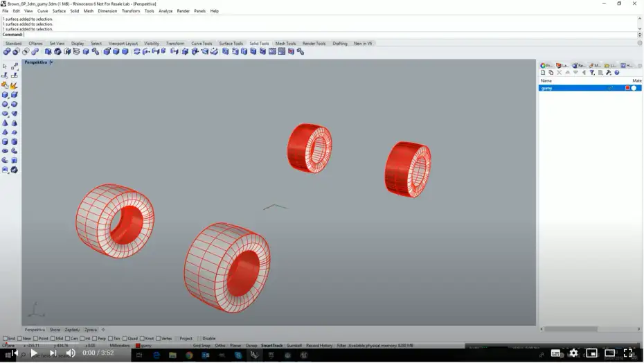Open the Surface menu

click(x=59, y=11)
